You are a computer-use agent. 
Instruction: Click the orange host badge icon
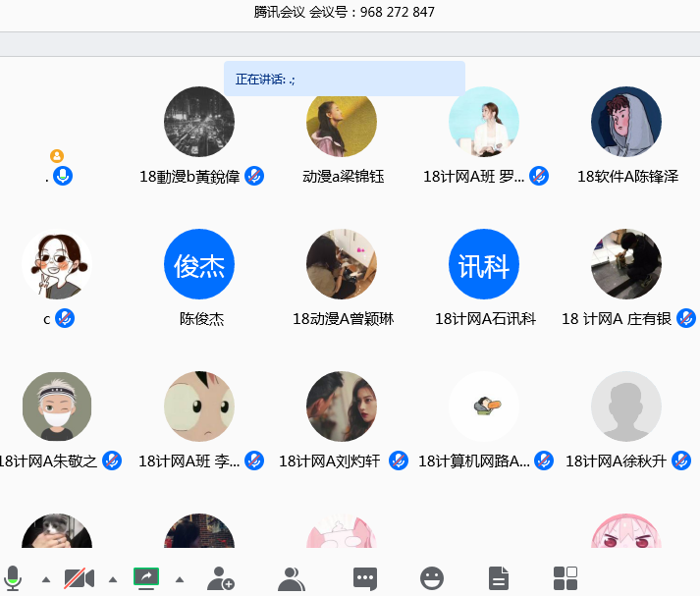click(57, 156)
